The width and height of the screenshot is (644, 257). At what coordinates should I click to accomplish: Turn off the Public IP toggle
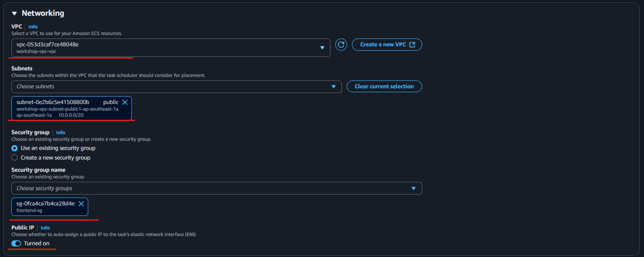tap(16, 243)
